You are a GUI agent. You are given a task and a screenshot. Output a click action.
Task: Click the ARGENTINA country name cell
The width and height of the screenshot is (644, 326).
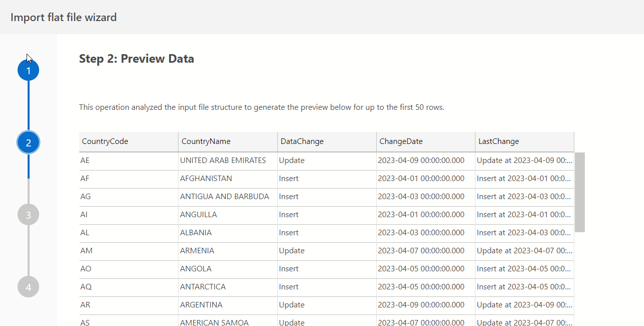click(x=201, y=305)
